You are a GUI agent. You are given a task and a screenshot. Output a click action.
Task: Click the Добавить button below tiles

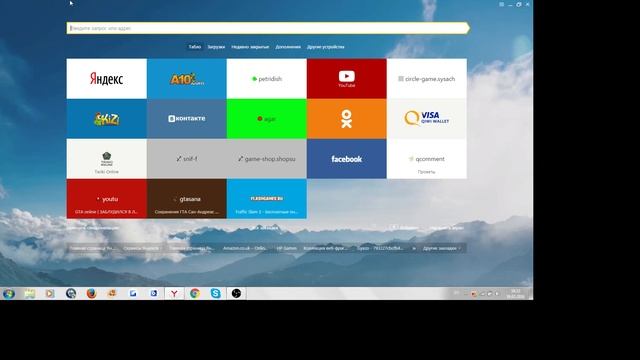(x=404, y=228)
